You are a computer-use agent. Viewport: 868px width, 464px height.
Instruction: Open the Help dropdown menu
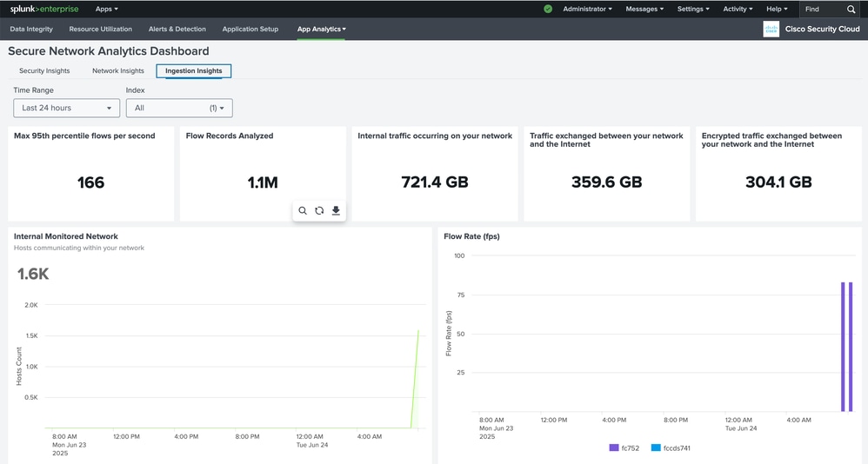[777, 9]
